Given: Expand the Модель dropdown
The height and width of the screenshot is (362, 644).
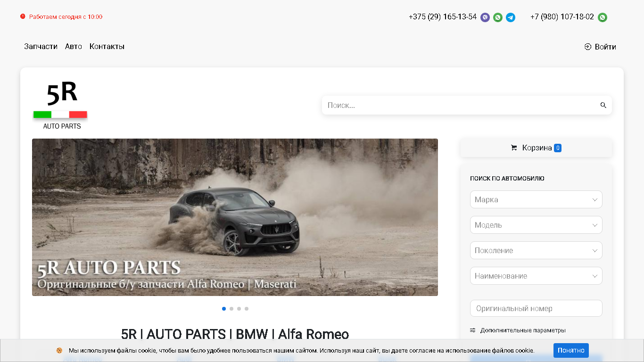Looking at the screenshot, I should (536, 225).
